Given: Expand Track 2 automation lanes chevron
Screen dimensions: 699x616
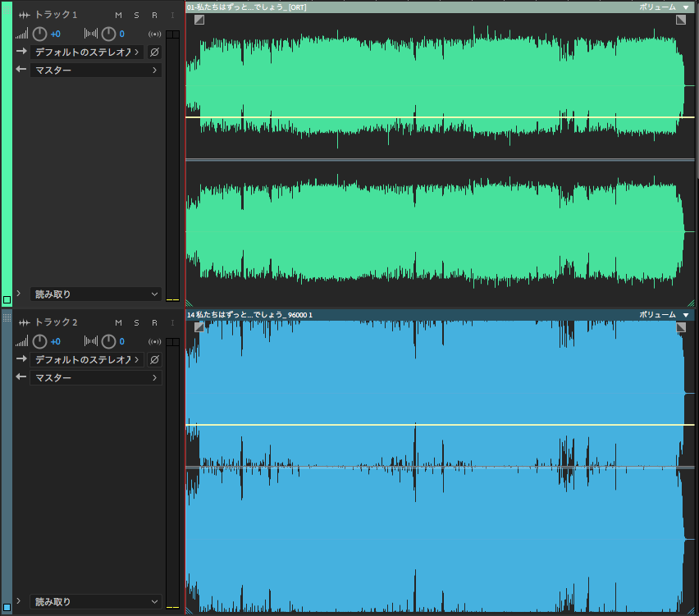Looking at the screenshot, I should 18,601.
